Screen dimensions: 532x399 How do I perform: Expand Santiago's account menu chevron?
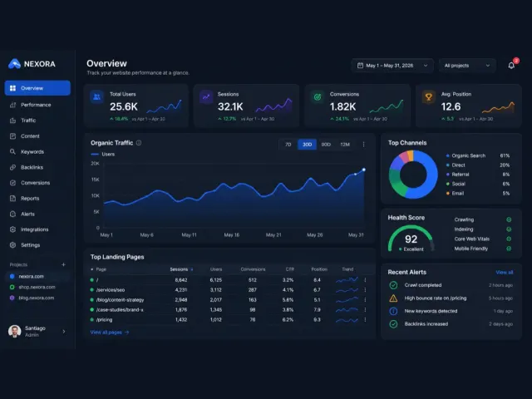pyautogui.click(x=64, y=331)
